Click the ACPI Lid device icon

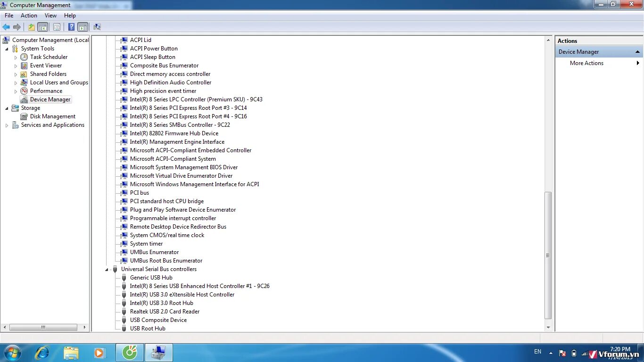124,40
